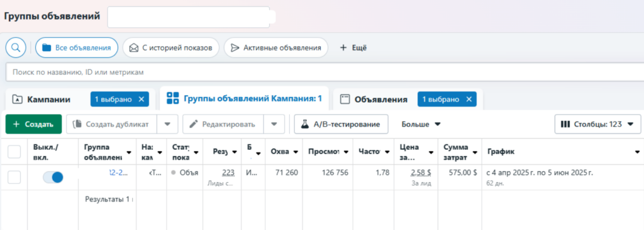Open sort menu of 'Сумма затрат' column
Viewport: 644px width, 230px height.
pos(475,152)
